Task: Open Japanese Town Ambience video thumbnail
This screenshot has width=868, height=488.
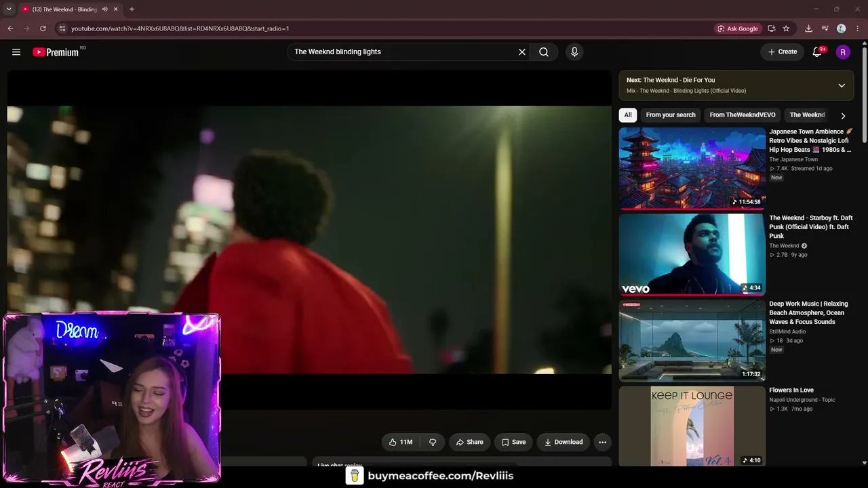Action: [692, 168]
